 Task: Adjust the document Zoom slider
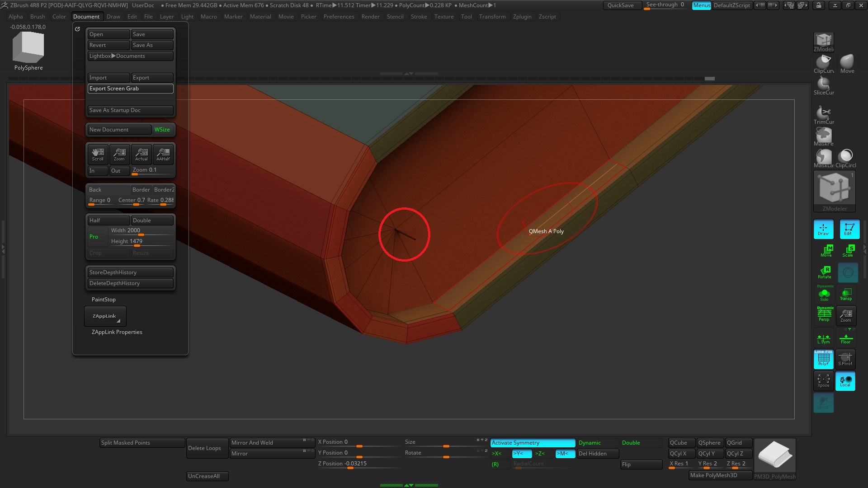click(x=152, y=171)
